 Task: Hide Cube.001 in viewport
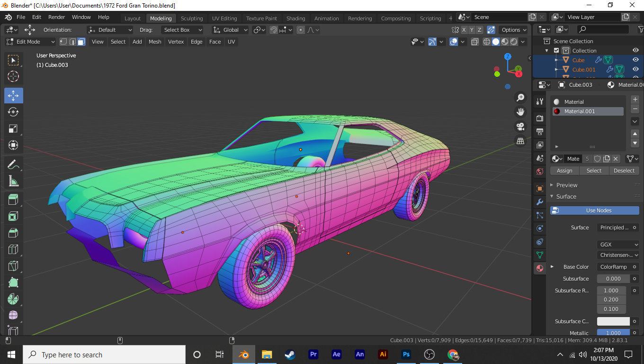point(636,70)
